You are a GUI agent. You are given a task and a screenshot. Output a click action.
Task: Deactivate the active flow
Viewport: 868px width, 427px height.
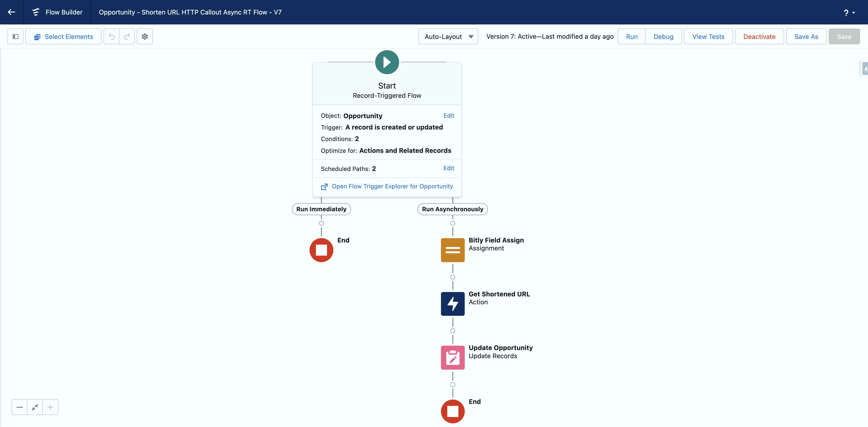coord(759,36)
